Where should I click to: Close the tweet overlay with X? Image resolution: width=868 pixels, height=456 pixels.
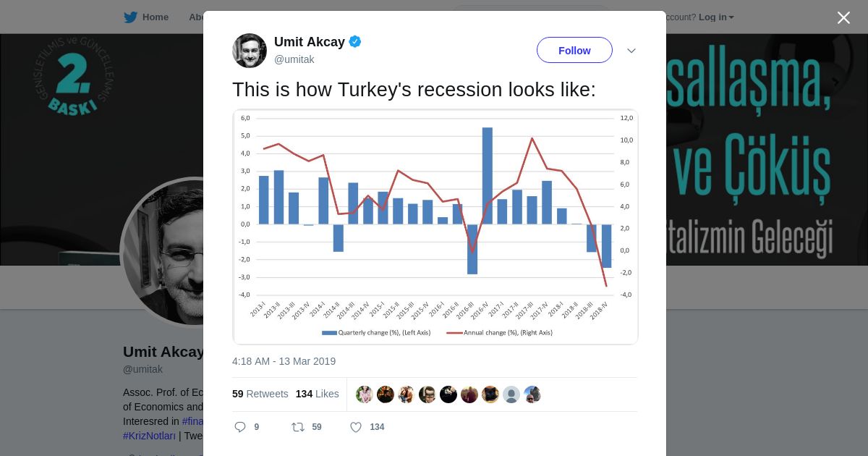pos(843,18)
